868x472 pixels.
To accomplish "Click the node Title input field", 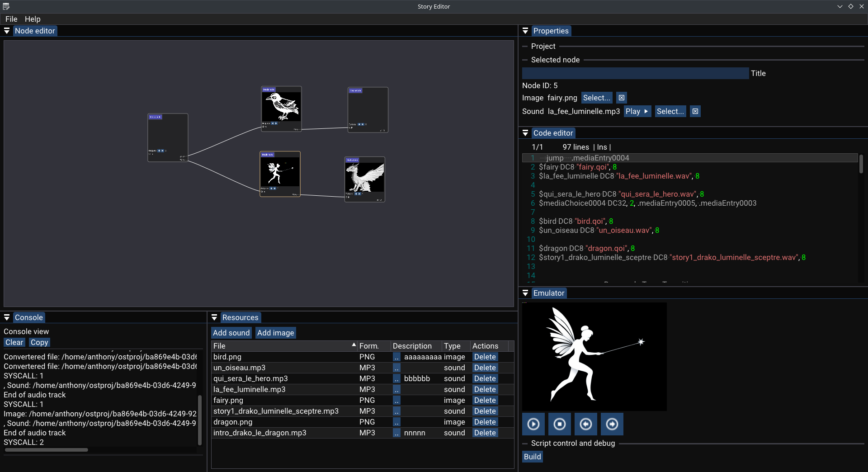I will point(635,73).
